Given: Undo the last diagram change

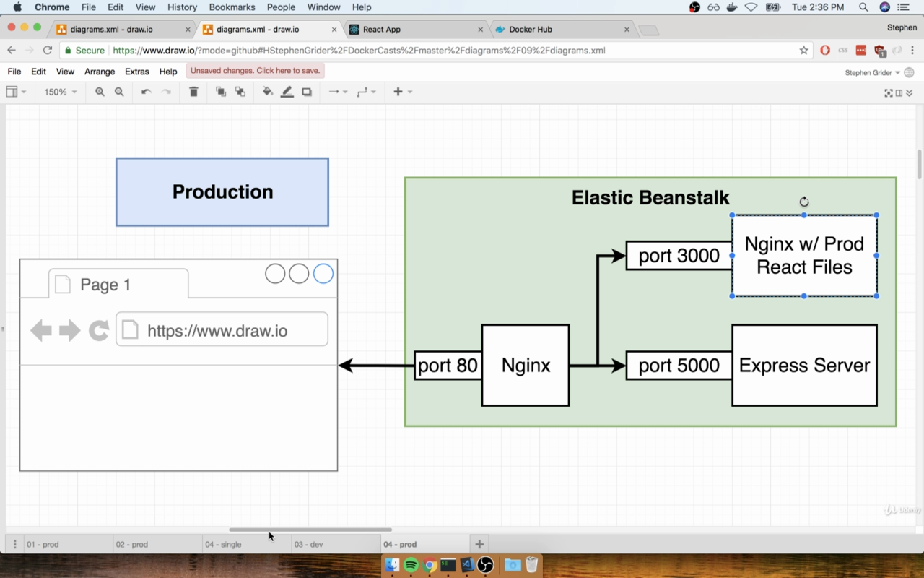Looking at the screenshot, I should (x=146, y=92).
